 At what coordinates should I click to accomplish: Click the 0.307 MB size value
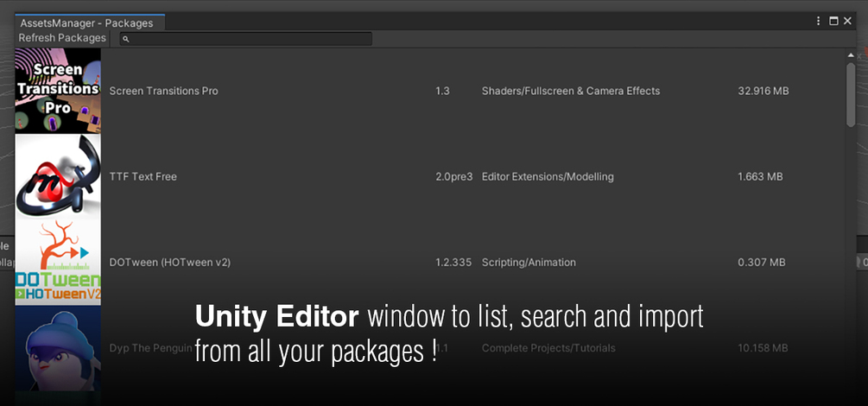click(x=761, y=263)
